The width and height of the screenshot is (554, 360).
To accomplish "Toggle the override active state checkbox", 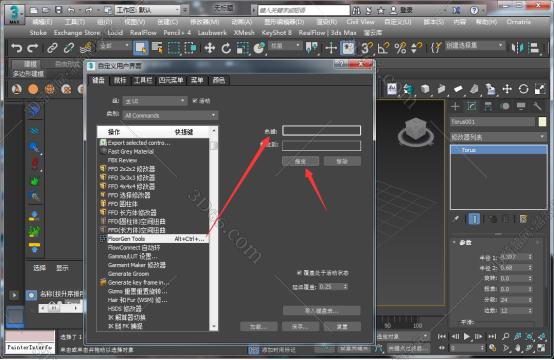I will tap(299, 273).
